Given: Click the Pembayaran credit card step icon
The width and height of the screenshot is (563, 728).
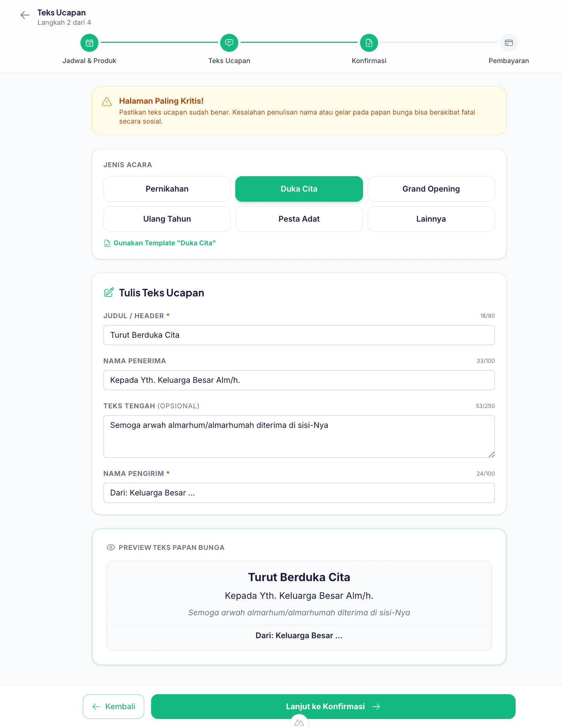Looking at the screenshot, I should (x=509, y=43).
